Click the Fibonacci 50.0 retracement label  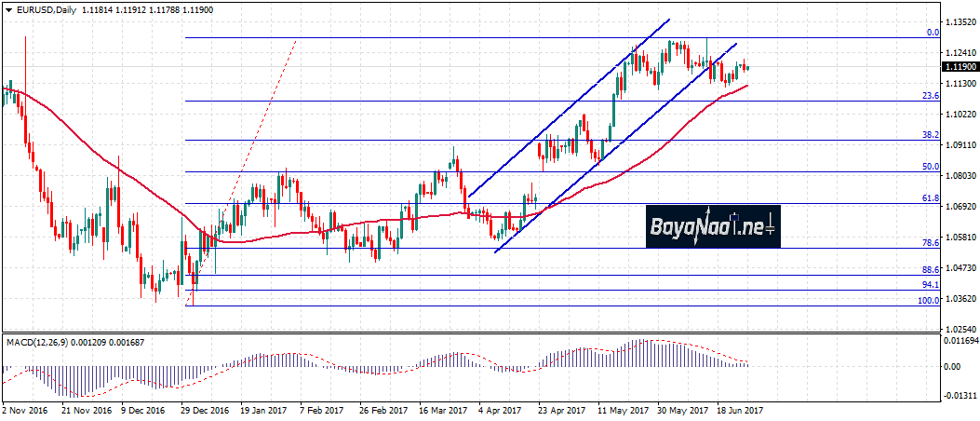[929, 166]
